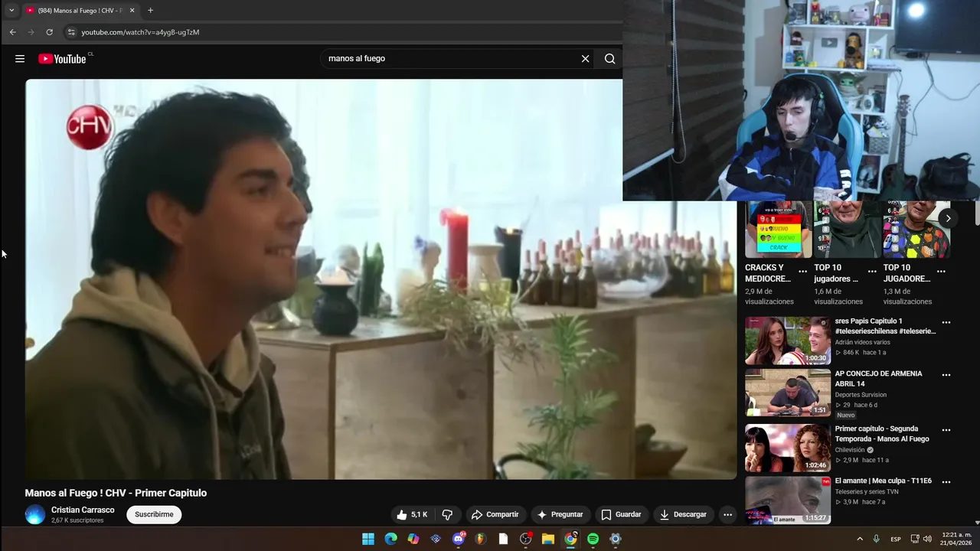This screenshot has width=980, height=551.
Task: Download the video with Descargar
Action: click(x=683, y=514)
